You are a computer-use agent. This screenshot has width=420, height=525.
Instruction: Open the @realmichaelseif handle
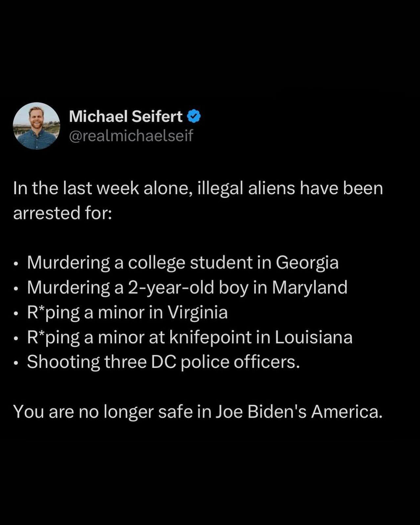click(x=131, y=136)
